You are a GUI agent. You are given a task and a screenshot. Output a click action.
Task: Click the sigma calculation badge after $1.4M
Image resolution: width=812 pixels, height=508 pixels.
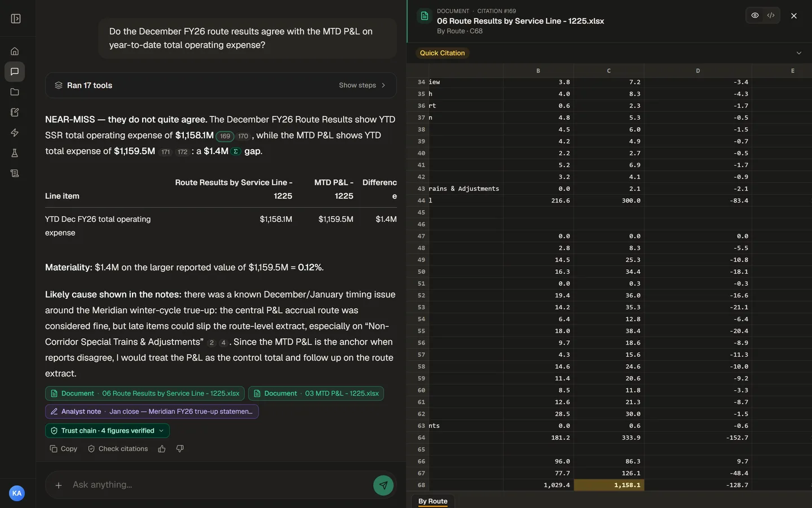236,151
